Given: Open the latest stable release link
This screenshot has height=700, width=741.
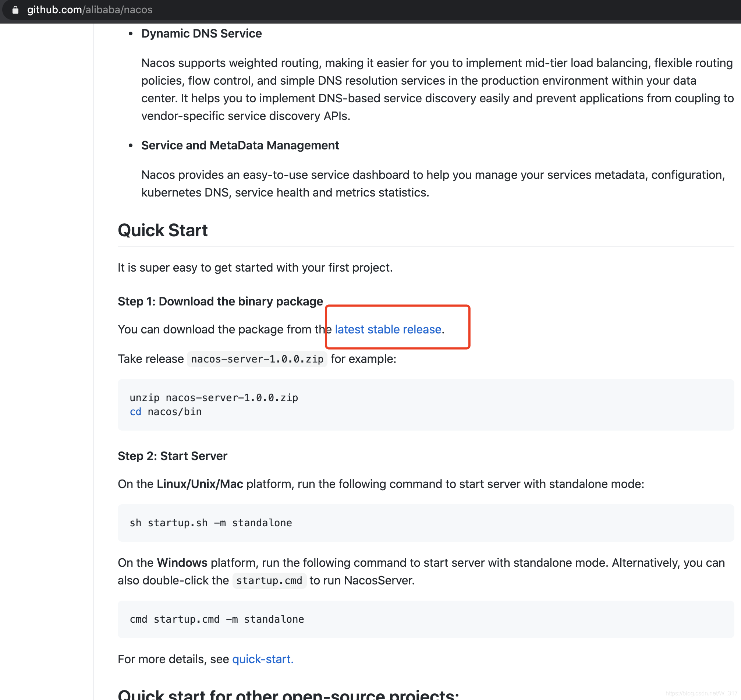Looking at the screenshot, I should (x=388, y=329).
